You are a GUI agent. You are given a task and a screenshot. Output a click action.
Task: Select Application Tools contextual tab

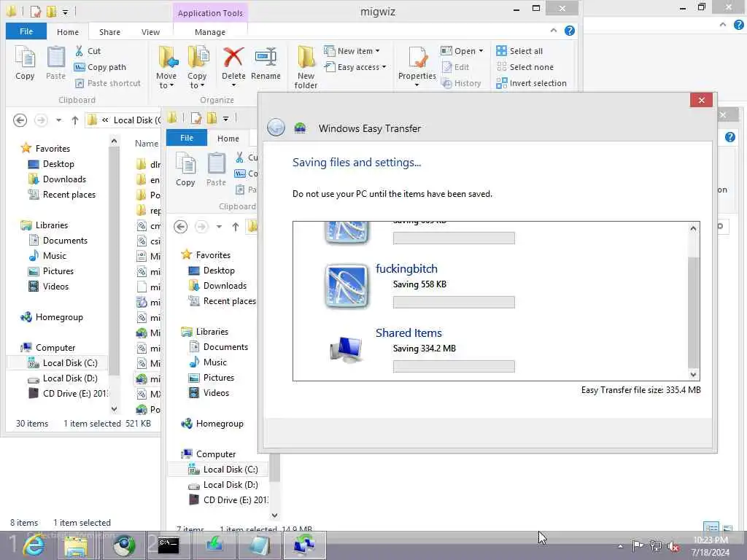point(210,13)
